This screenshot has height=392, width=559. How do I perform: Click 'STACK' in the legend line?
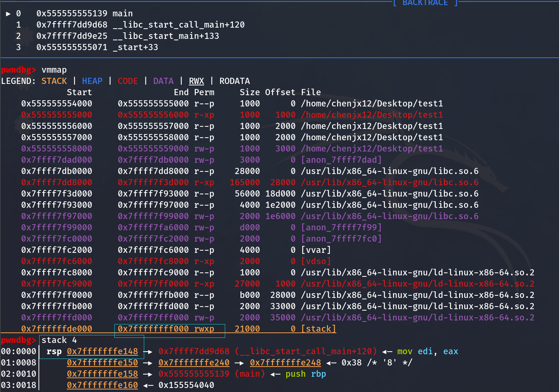click(x=54, y=81)
